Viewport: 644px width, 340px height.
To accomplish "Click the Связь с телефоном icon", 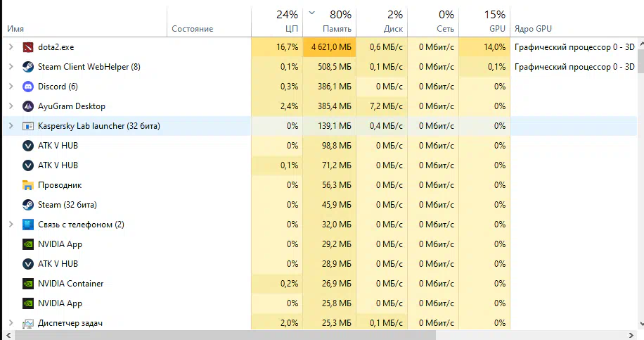I will [x=28, y=225].
